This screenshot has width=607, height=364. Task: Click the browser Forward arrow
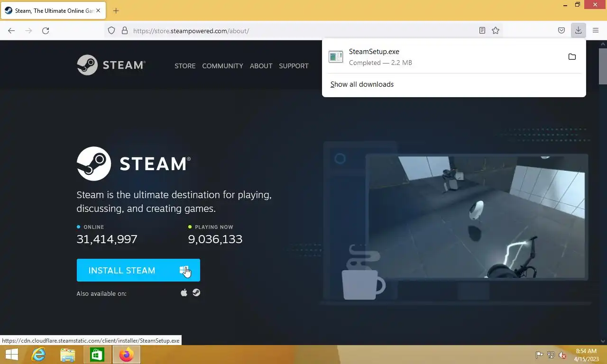point(28,31)
